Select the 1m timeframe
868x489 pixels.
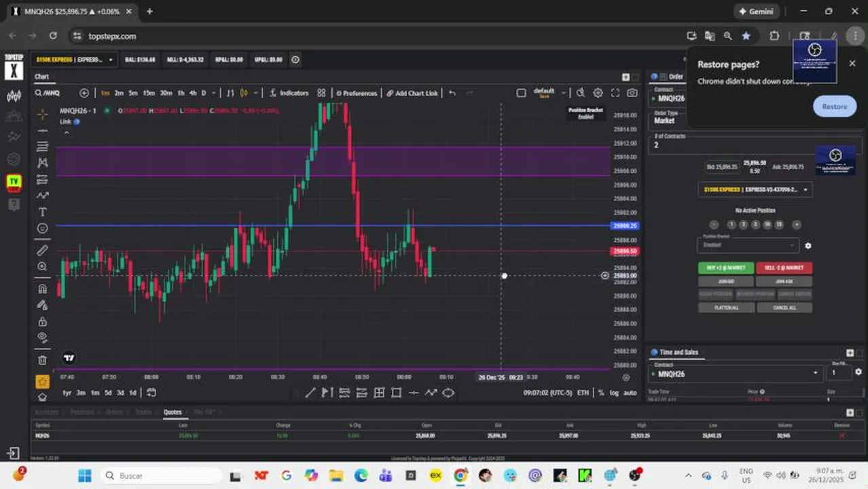[105, 93]
